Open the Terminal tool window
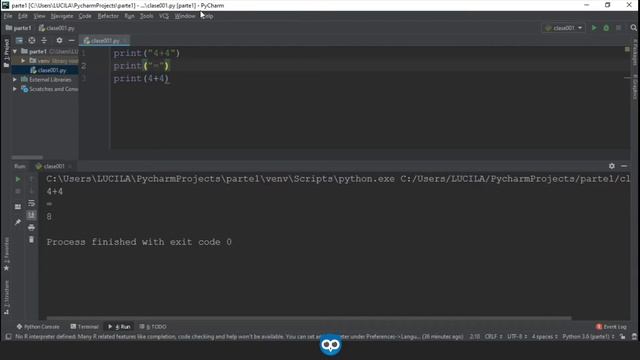Viewport: 640px width, 360px height. 84,327
